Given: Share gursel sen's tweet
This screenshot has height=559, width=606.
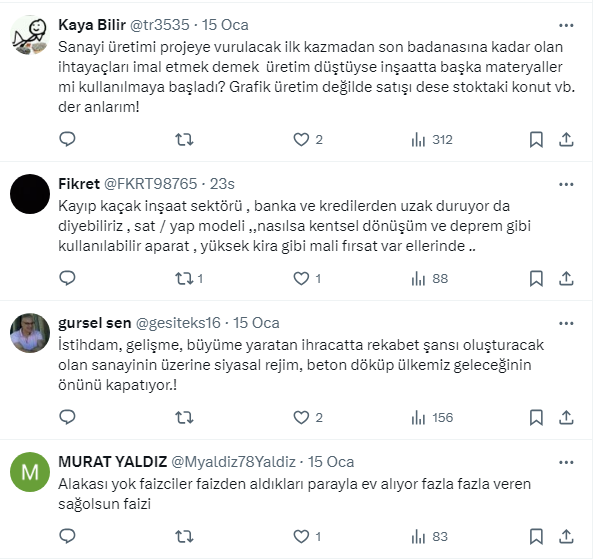Looking at the screenshot, I should click(x=565, y=418).
